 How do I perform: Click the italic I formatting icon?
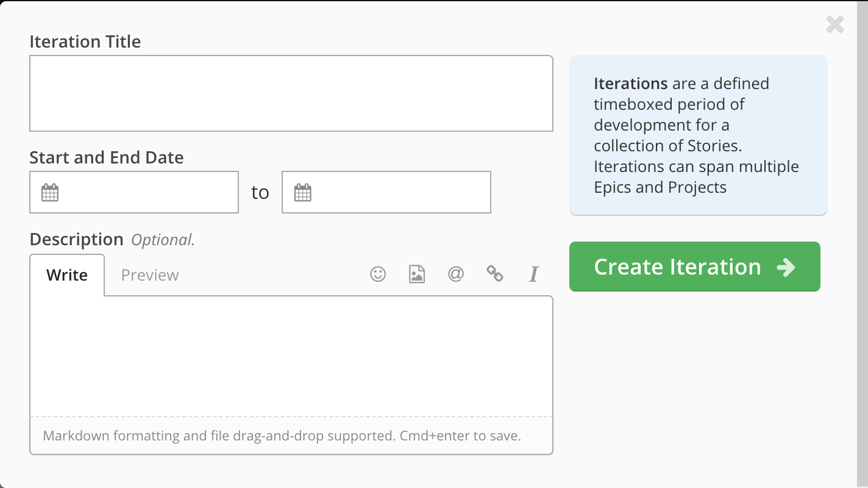pyautogui.click(x=534, y=274)
